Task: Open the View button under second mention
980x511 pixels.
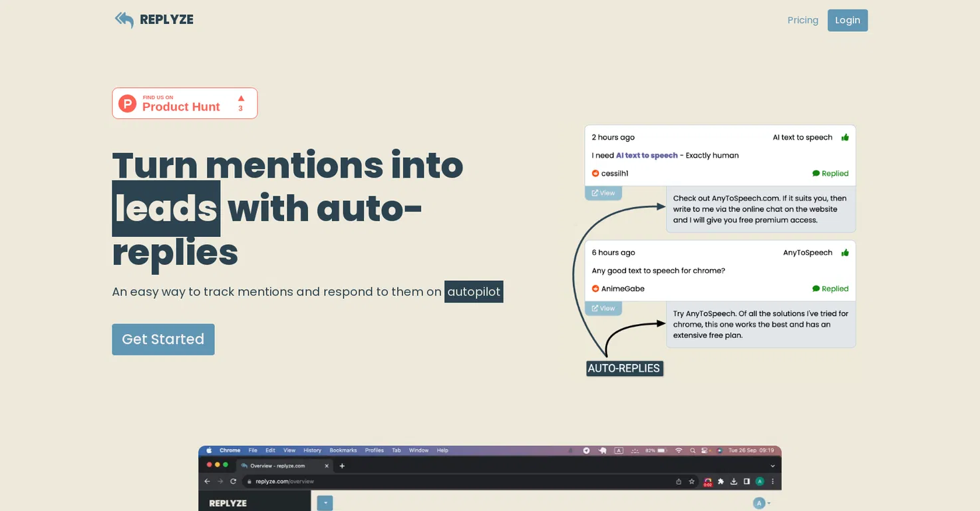Action: coord(603,308)
